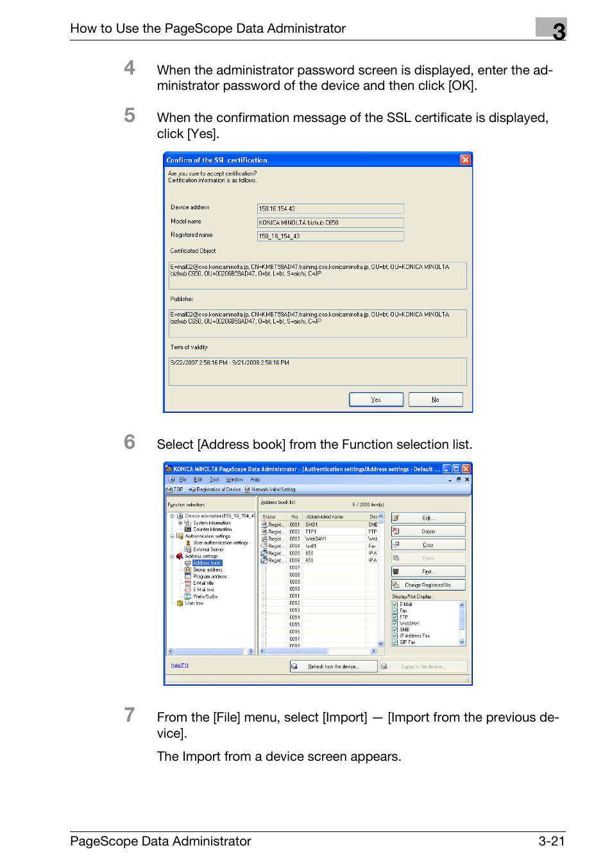The height and width of the screenshot is (868, 612).
Task: Click the status icon of entry 0003
Action: tap(264, 539)
